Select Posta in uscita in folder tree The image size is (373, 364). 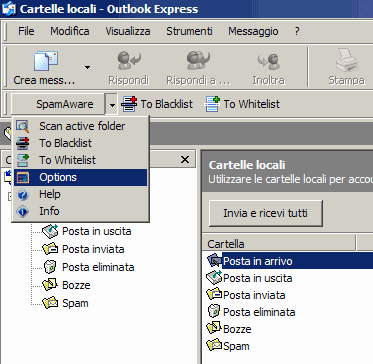point(97,231)
